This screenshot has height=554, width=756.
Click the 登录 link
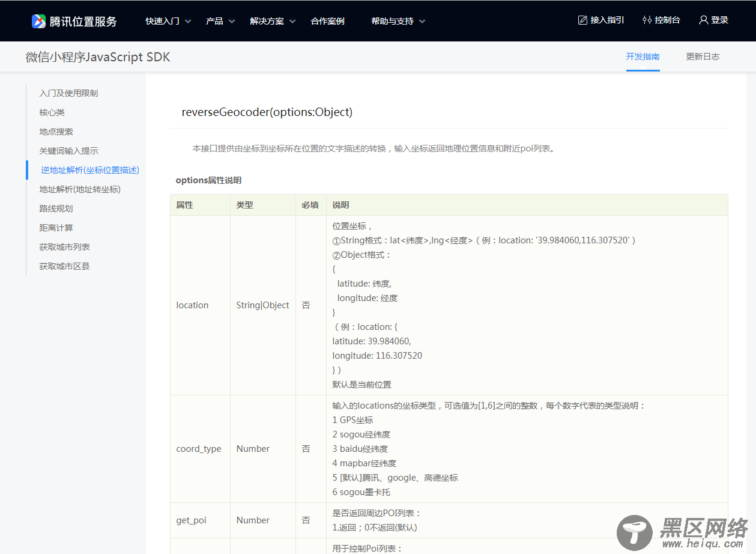tap(720, 20)
